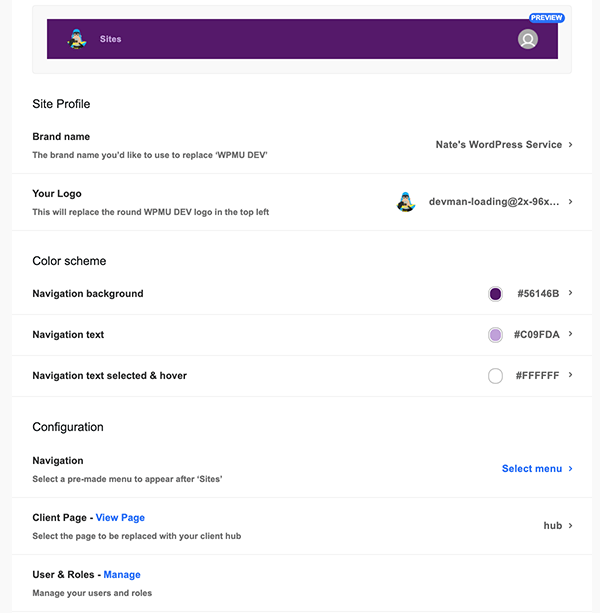Open the Manage users and roles link

[122, 575]
